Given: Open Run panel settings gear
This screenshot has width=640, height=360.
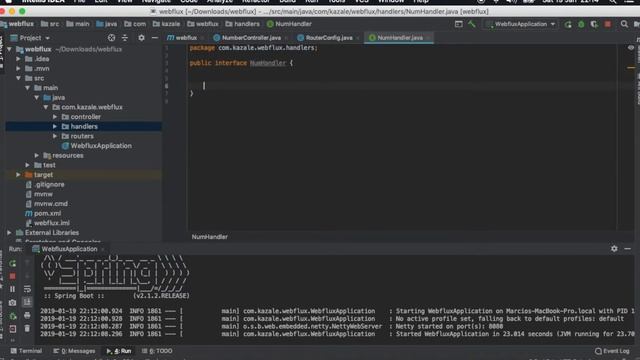Looking at the screenshot, I should pos(614,249).
